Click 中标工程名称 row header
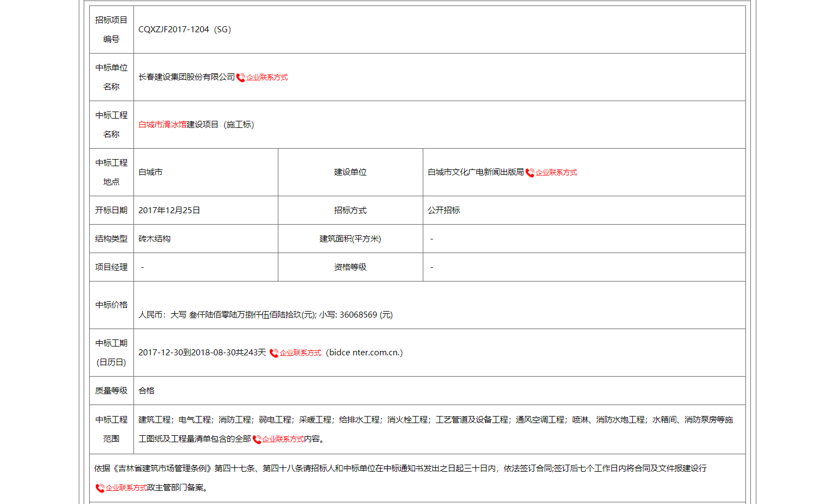This screenshot has width=834, height=504. tap(112, 125)
